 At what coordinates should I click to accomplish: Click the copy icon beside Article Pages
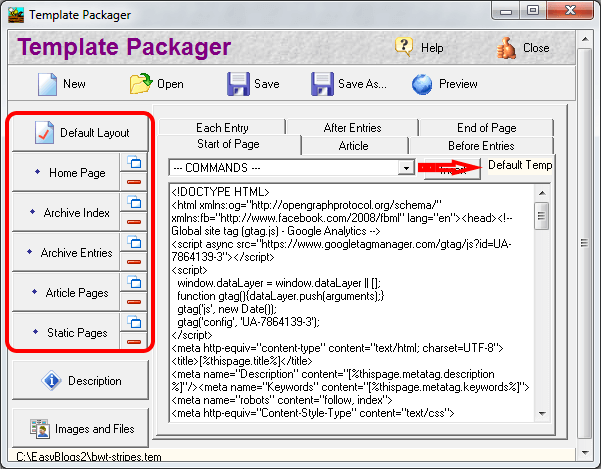[134, 282]
